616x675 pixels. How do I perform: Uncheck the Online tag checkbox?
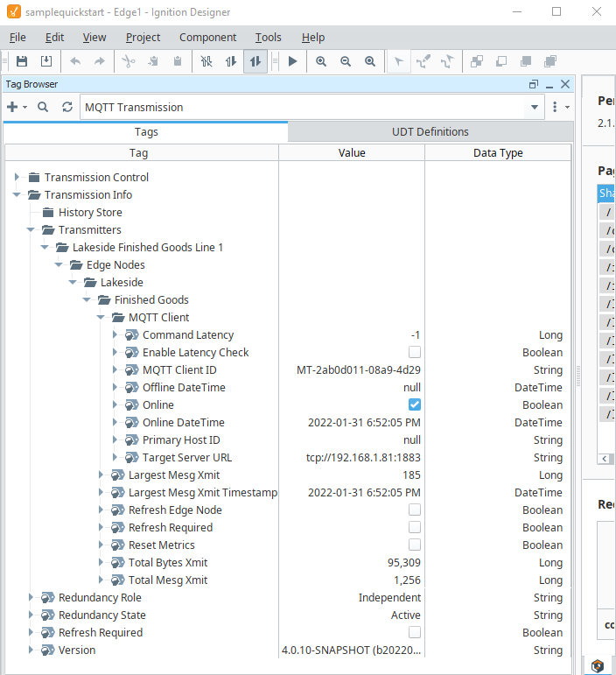pyautogui.click(x=415, y=404)
